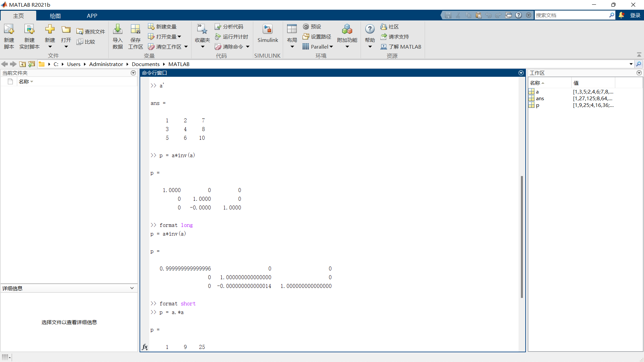This screenshot has width=644, height=362.
Task: Open Simulink from the toolstrip
Action: 268,34
